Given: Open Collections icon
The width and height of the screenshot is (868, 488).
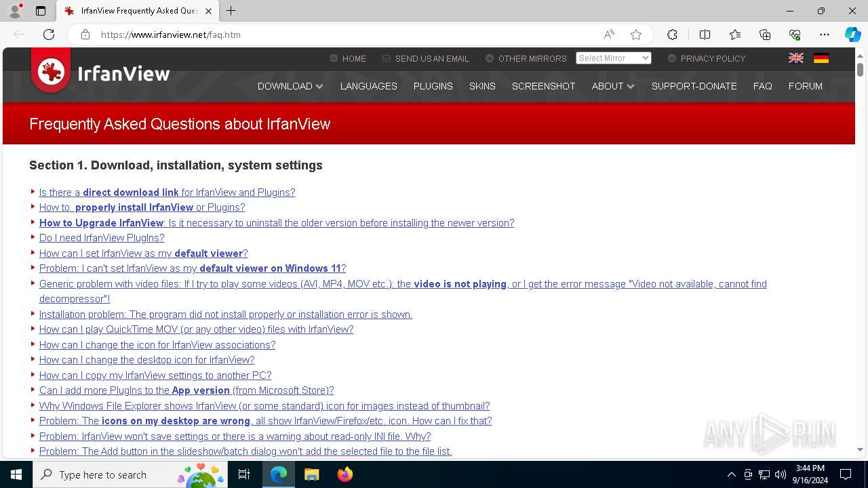Looking at the screenshot, I should [x=765, y=35].
